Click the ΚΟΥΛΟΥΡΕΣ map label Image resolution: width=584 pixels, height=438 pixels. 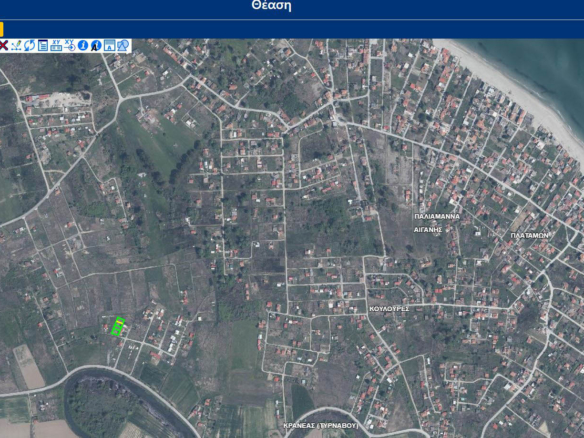(389, 309)
